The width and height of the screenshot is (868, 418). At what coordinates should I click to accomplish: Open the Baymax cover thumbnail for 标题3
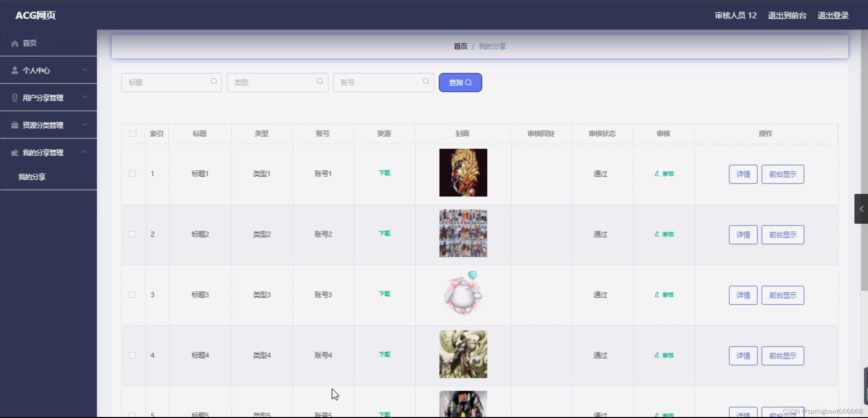[463, 294]
